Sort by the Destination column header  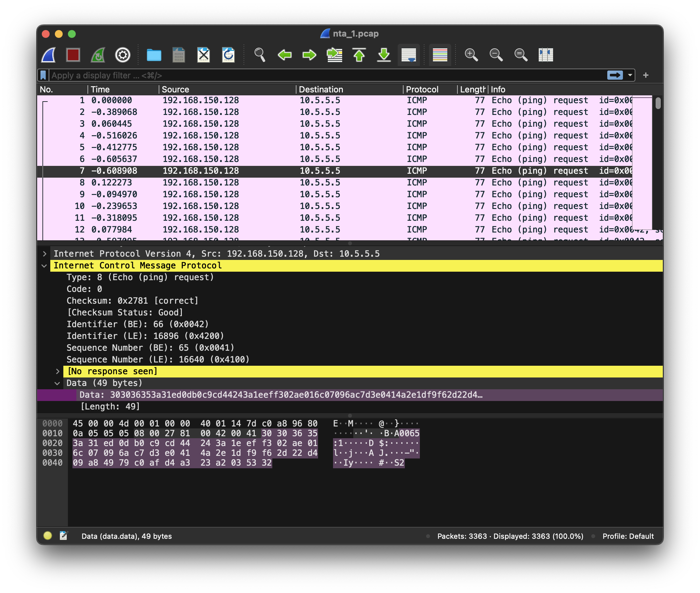click(349, 89)
